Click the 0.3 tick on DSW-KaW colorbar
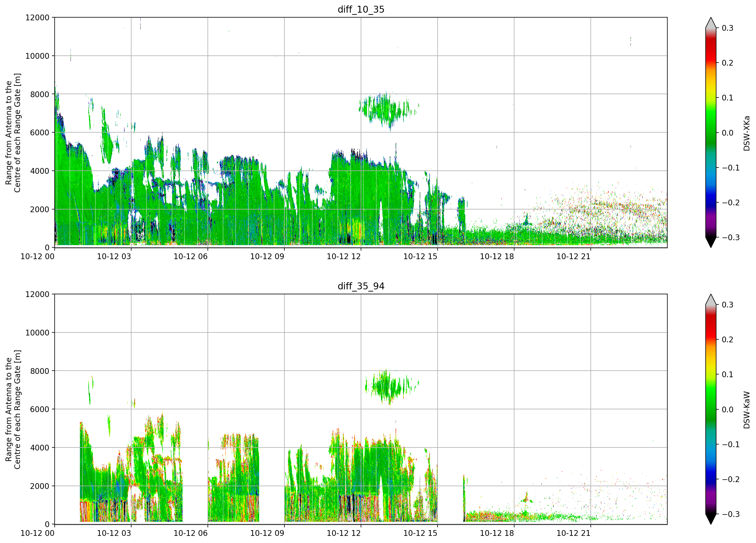756x543 pixels. pos(728,305)
